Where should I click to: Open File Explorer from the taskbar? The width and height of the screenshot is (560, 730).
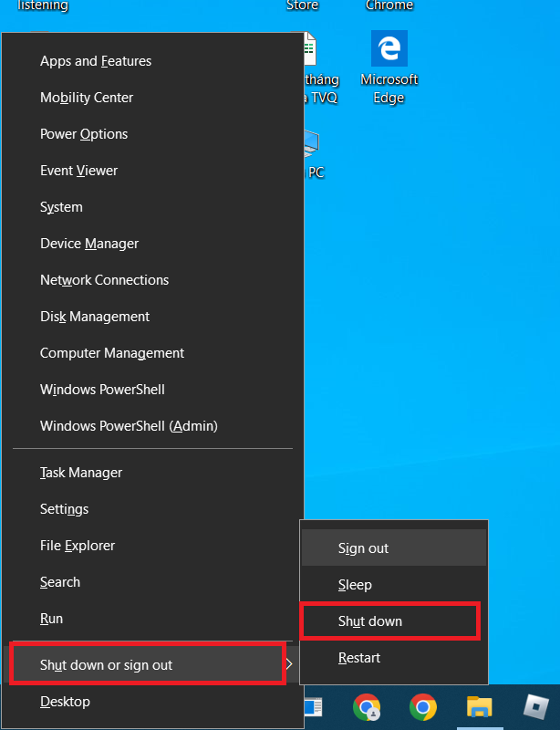tap(480, 706)
